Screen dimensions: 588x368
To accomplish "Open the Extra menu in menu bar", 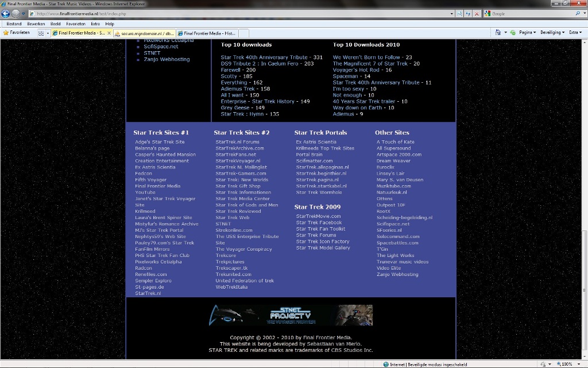I will [x=95, y=24].
